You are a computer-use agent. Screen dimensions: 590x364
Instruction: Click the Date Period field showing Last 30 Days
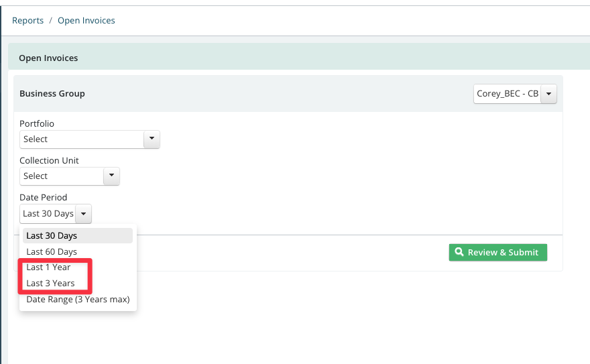pos(55,214)
